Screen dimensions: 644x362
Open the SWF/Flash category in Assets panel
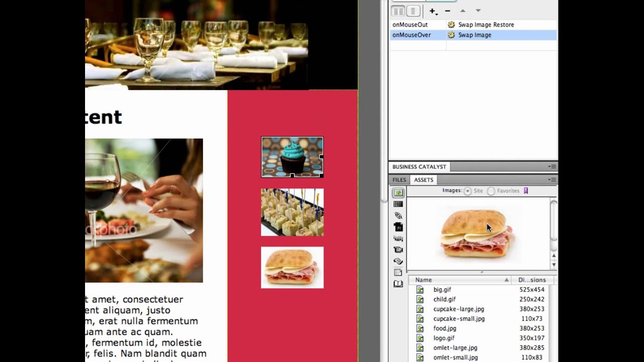[x=398, y=227]
